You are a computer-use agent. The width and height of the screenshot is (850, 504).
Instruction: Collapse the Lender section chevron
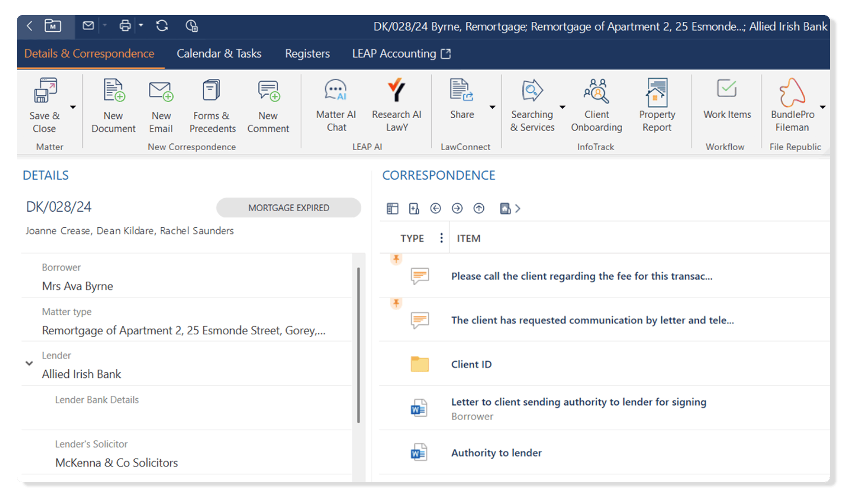pos(29,363)
